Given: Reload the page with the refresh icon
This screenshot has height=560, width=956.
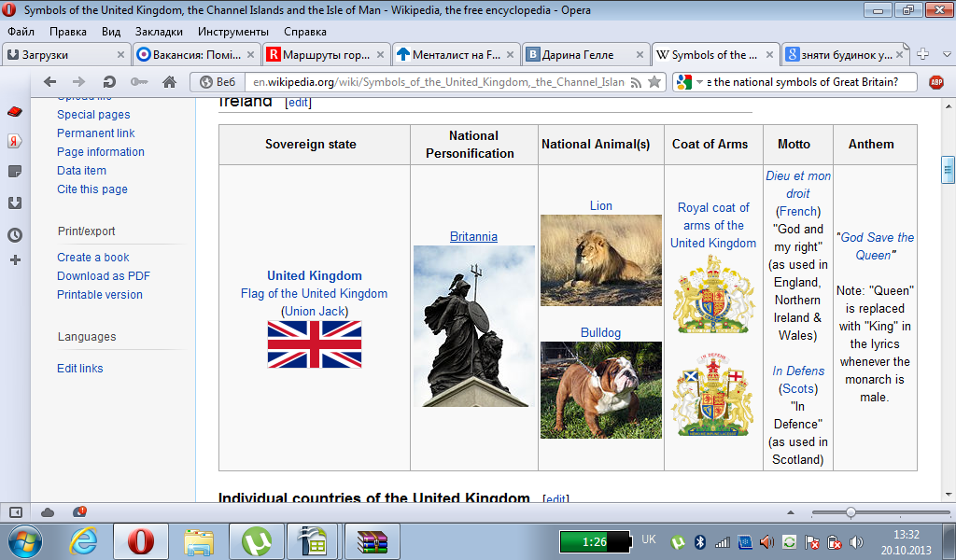Looking at the screenshot, I should [109, 81].
